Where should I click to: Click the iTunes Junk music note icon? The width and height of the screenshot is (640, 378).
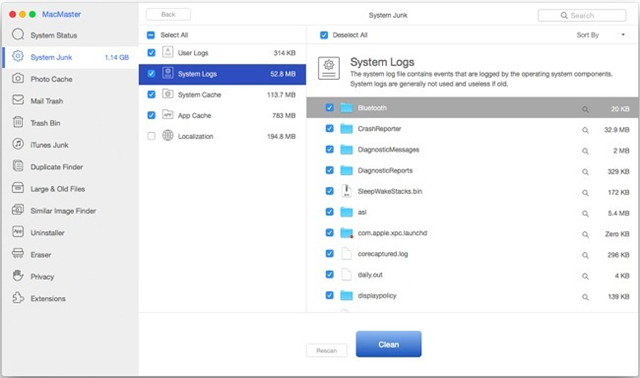tap(18, 144)
